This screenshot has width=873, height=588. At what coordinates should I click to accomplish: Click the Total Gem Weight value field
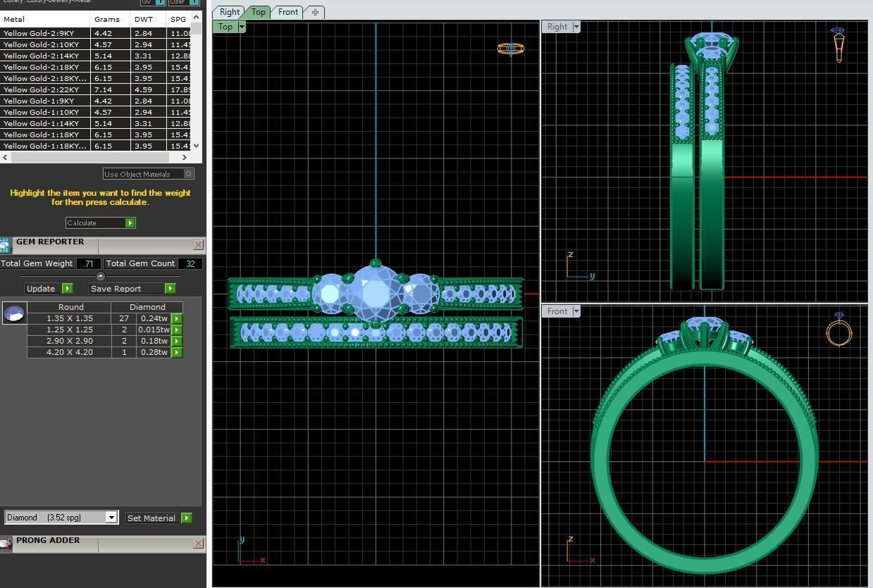pos(88,263)
